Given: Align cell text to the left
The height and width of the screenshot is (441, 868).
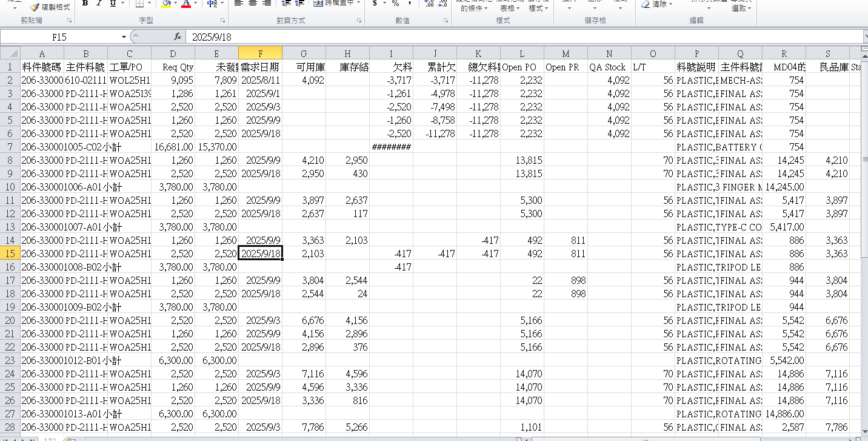Looking at the screenshot, I should tap(238, 4).
